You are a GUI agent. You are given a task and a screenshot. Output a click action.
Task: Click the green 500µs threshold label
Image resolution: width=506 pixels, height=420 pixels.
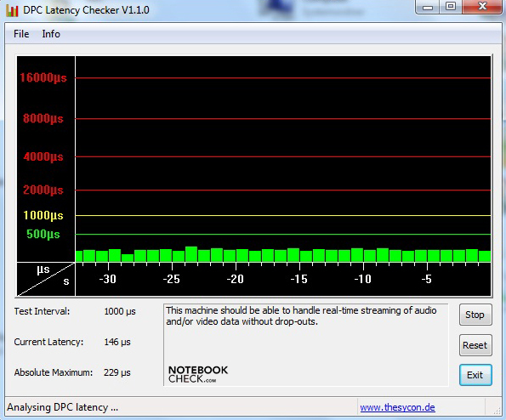click(x=43, y=234)
